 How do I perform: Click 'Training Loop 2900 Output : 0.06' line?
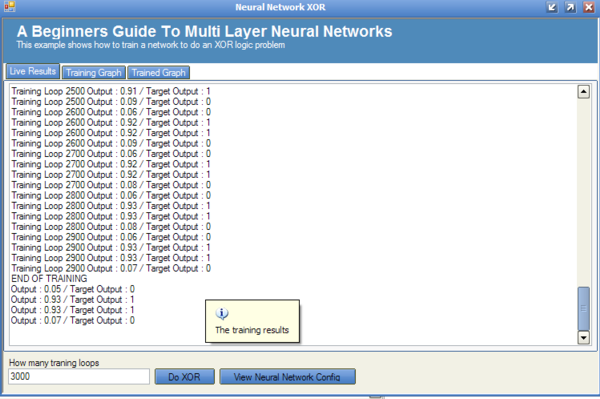click(111, 237)
